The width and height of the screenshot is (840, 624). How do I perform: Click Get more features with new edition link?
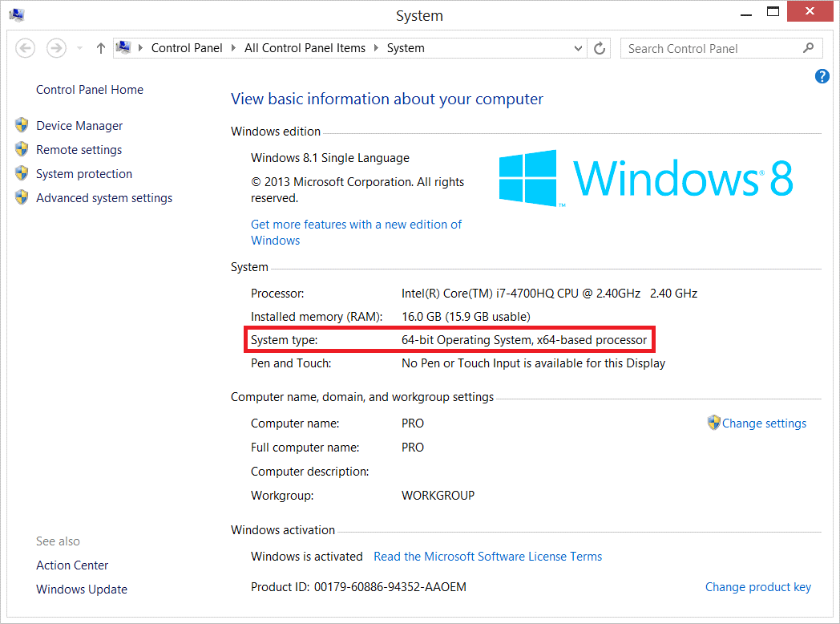tap(356, 225)
